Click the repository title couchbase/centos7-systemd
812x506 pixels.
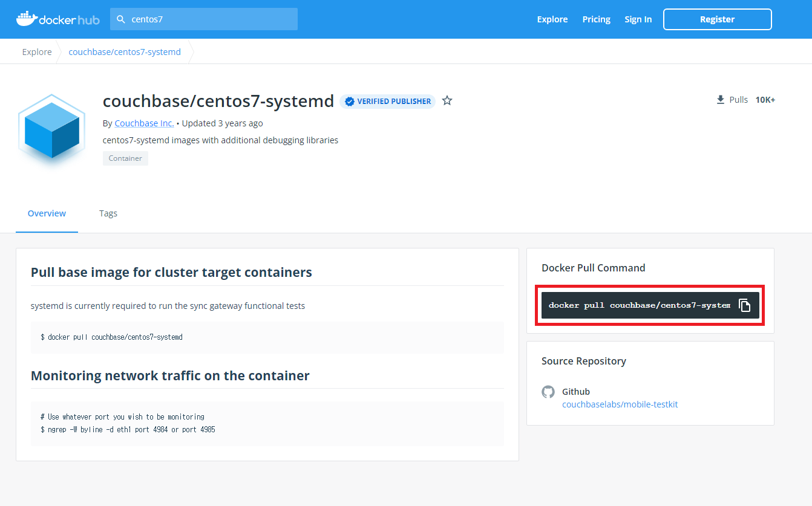point(218,101)
